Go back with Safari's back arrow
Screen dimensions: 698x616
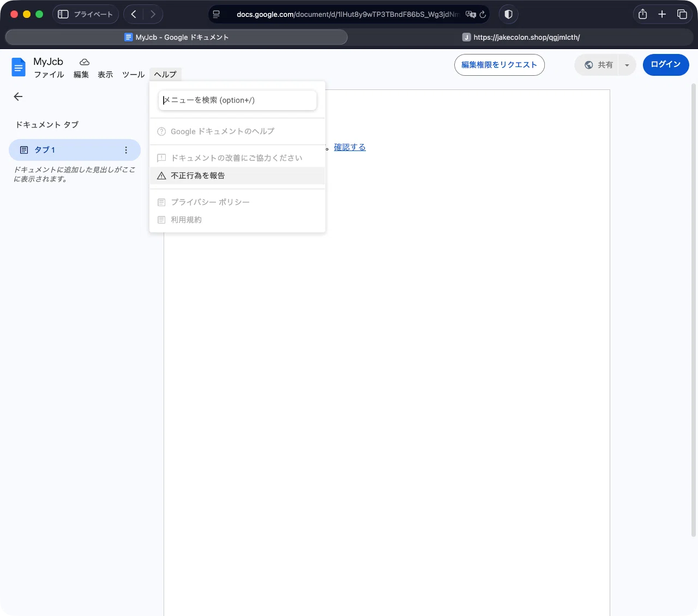click(x=134, y=14)
